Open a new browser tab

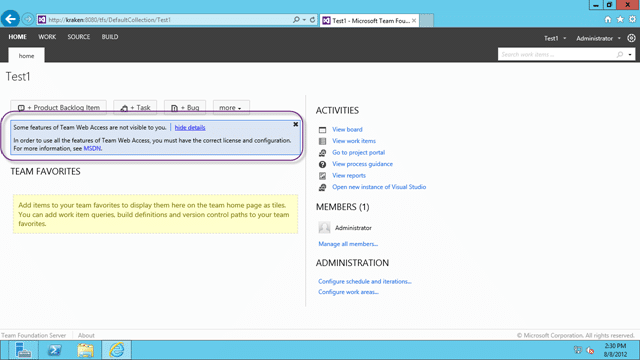tap(427, 20)
